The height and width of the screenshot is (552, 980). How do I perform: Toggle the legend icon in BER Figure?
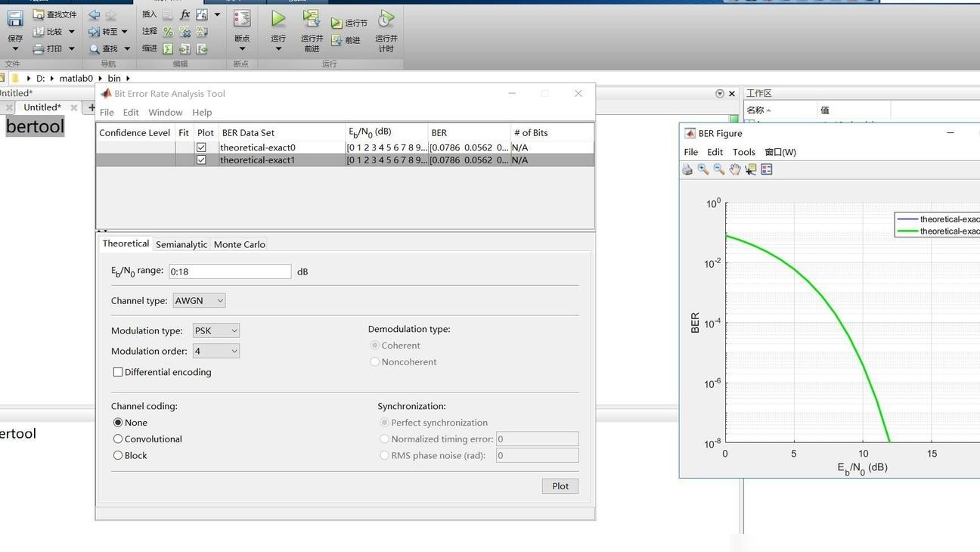pyautogui.click(x=767, y=169)
